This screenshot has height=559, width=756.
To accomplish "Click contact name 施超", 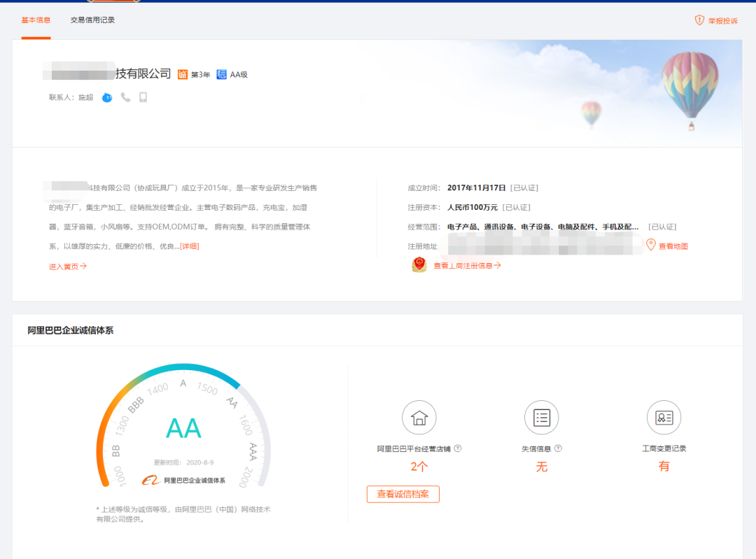I will 86,97.
